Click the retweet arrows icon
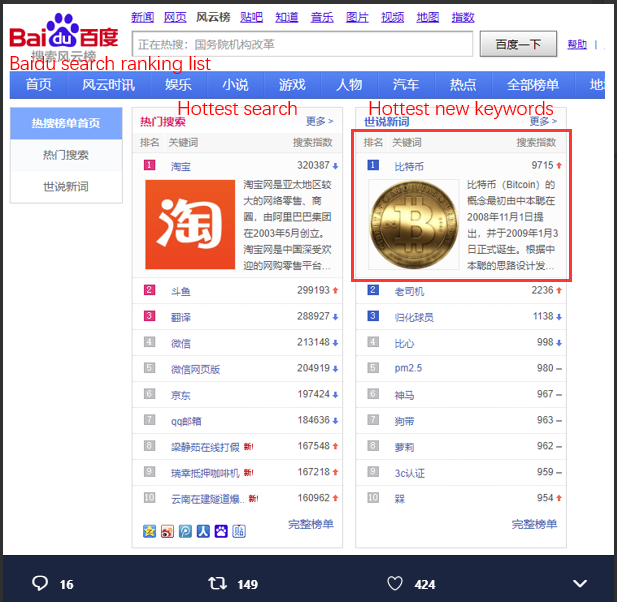Image resolution: width=617 pixels, height=602 pixels. coord(217,583)
